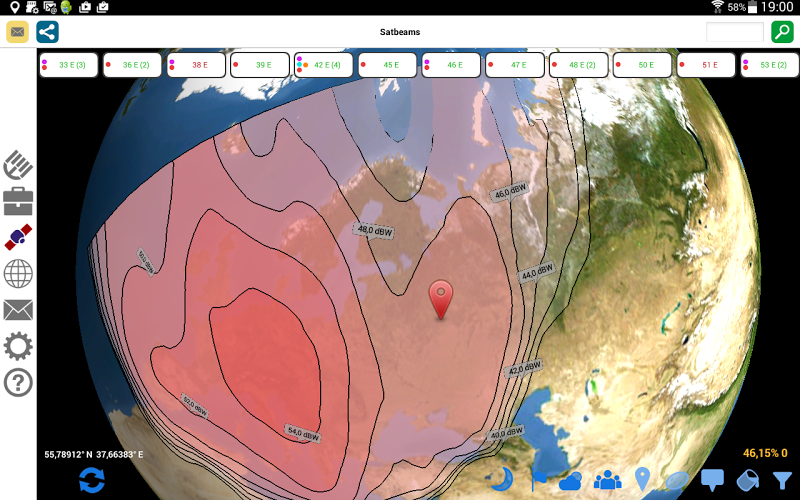The image size is (800, 500).
Task: Tap the 42,0 dBW contour label
Action: click(x=523, y=368)
